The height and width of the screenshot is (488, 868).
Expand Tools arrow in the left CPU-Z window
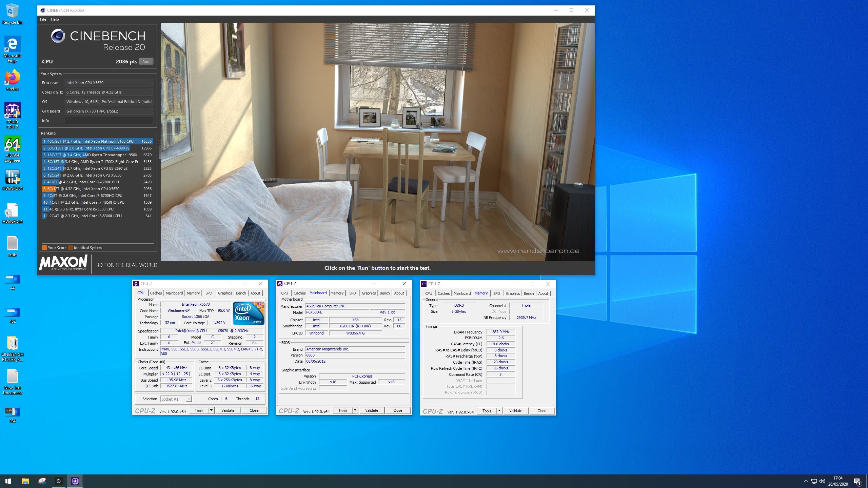coord(211,410)
